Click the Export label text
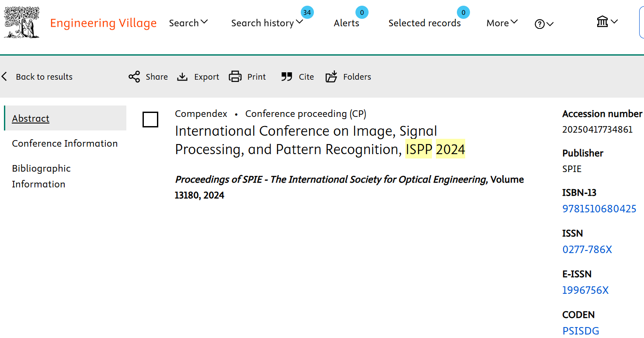 pyautogui.click(x=206, y=77)
